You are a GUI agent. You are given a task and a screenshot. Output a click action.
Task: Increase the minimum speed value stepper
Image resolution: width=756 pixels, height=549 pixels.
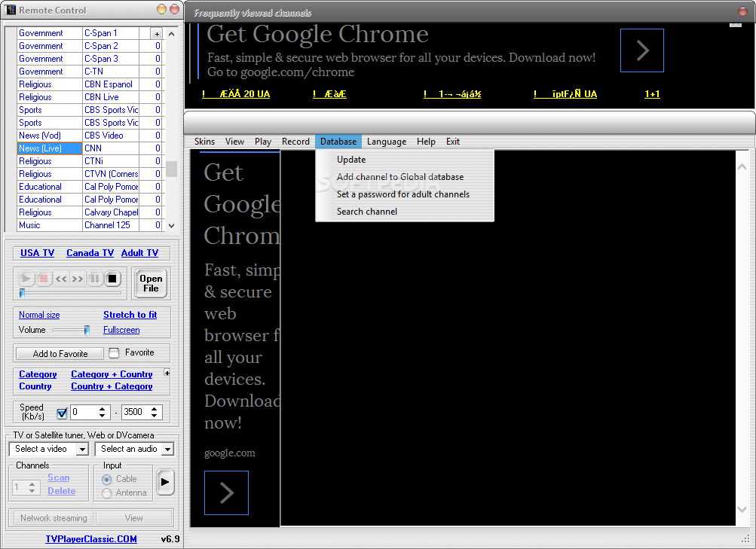(x=102, y=409)
